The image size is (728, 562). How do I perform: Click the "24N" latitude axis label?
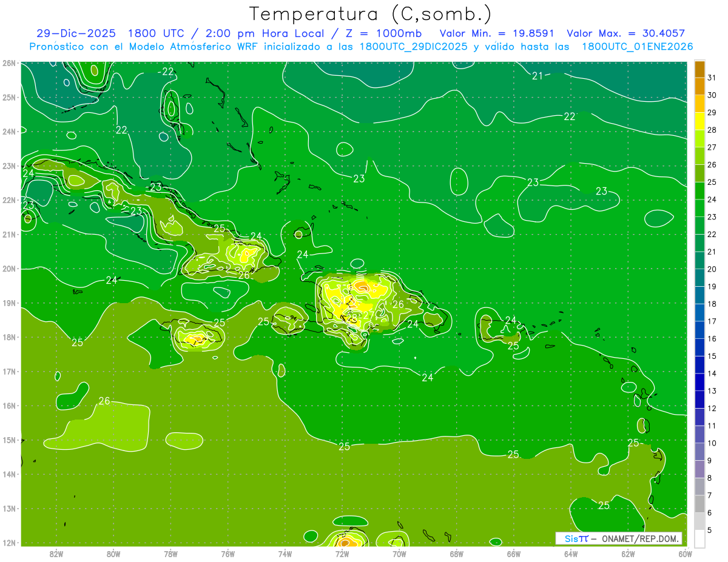9,132
